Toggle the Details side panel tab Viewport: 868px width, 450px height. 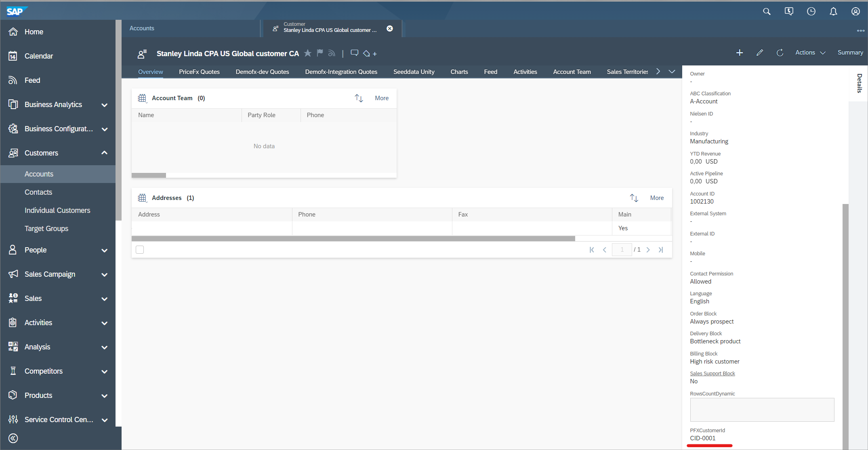[859, 83]
